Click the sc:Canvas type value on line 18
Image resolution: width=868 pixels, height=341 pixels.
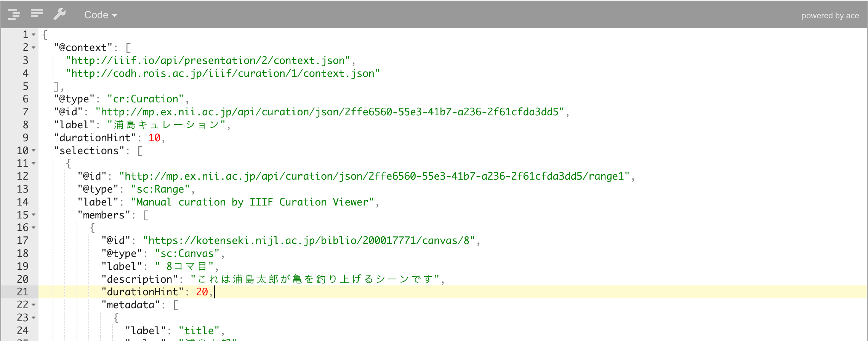pyautogui.click(x=187, y=253)
